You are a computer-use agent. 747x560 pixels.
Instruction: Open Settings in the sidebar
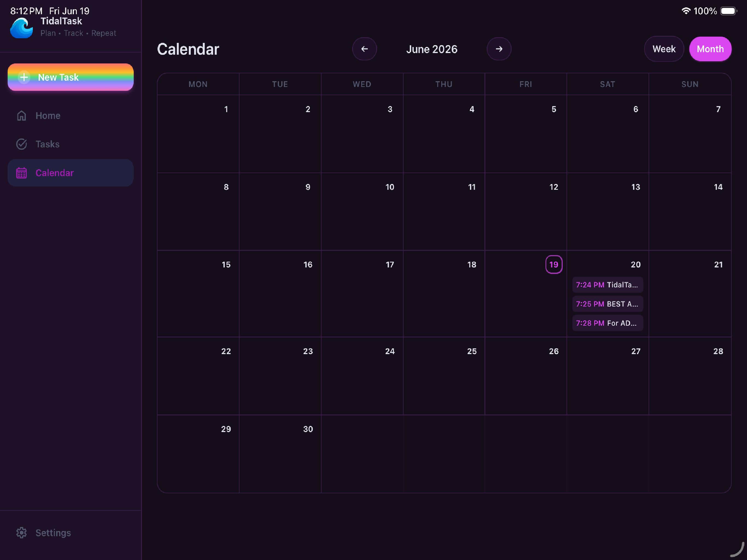71,533
